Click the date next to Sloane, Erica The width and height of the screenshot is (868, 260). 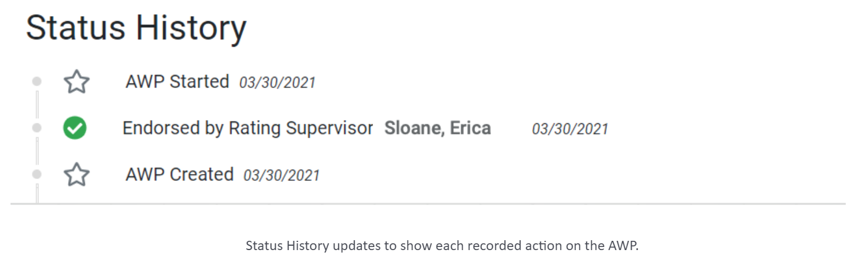[570, 129]
